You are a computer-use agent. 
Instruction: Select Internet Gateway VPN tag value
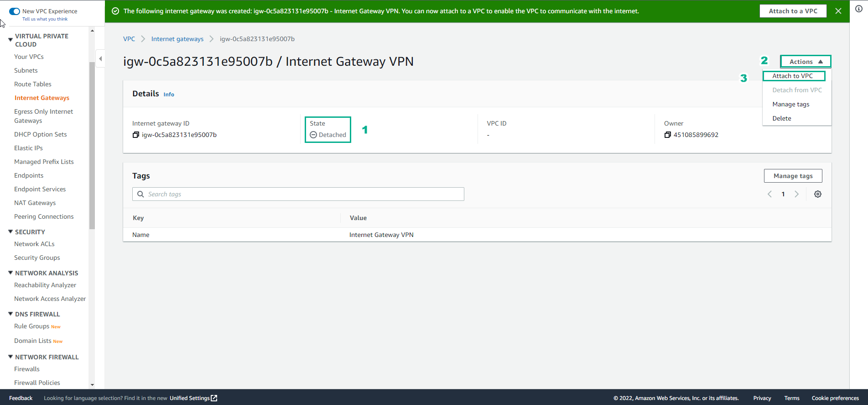[381, 235]
